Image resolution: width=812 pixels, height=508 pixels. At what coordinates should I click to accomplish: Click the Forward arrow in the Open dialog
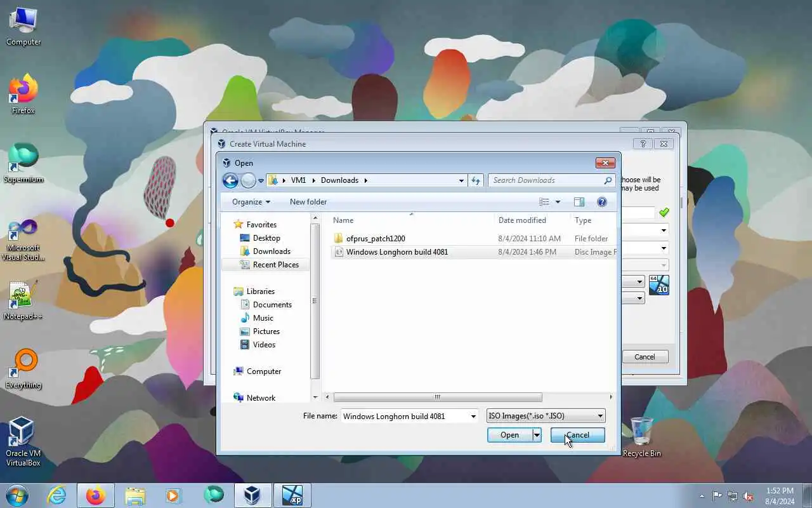(248, 180)
